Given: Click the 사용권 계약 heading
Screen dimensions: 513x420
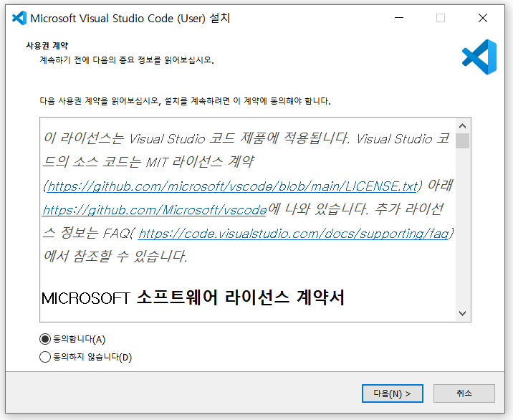Looking at the screenshot, I should coord(47,45).
